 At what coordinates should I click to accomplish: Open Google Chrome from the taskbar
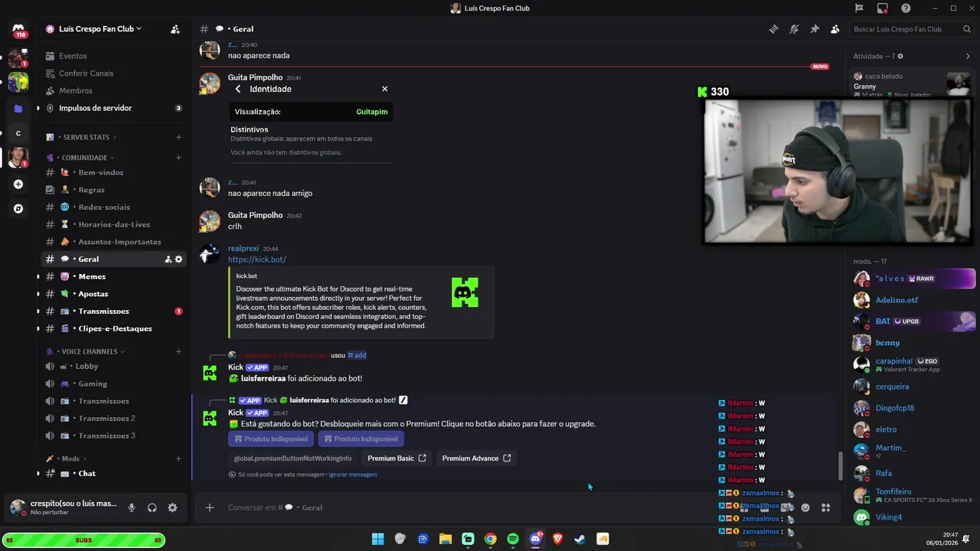point(491,539)
